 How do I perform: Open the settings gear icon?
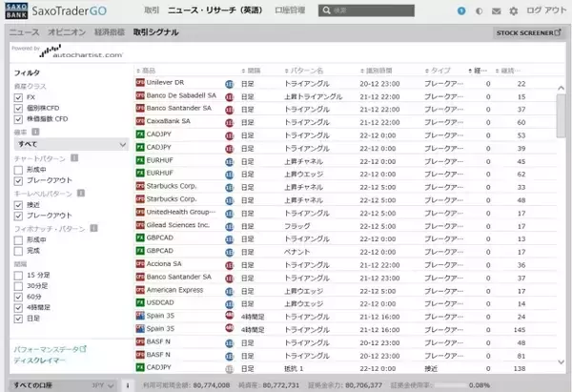(514, 11)
